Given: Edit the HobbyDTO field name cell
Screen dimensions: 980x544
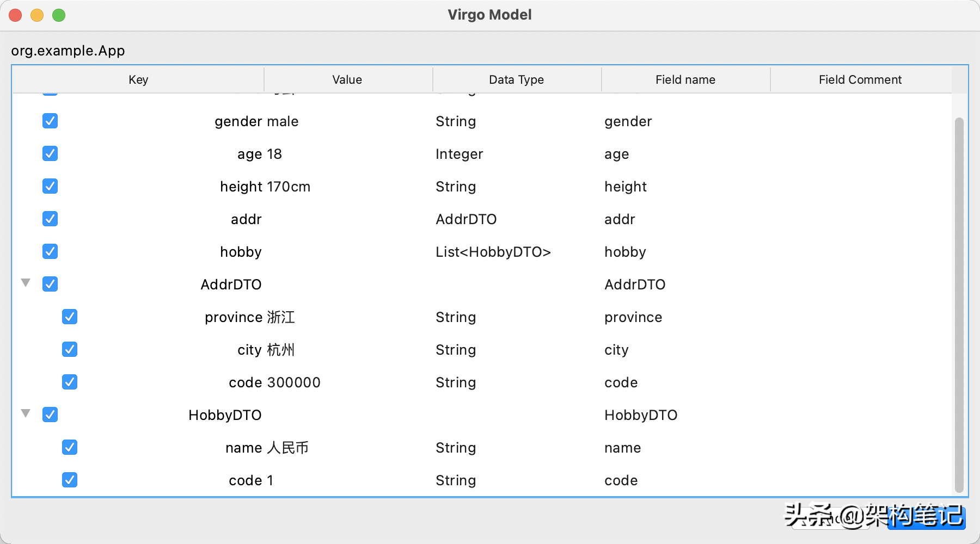Looking at the screenshot, I should tap(641, 415).
